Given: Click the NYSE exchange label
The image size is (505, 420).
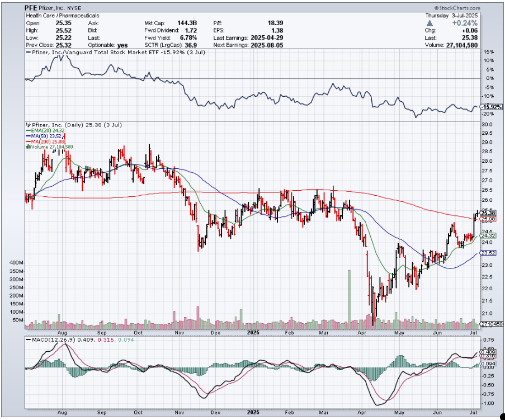Looking at the screenshot, I should pyautogui.click(x=74, y=8).
